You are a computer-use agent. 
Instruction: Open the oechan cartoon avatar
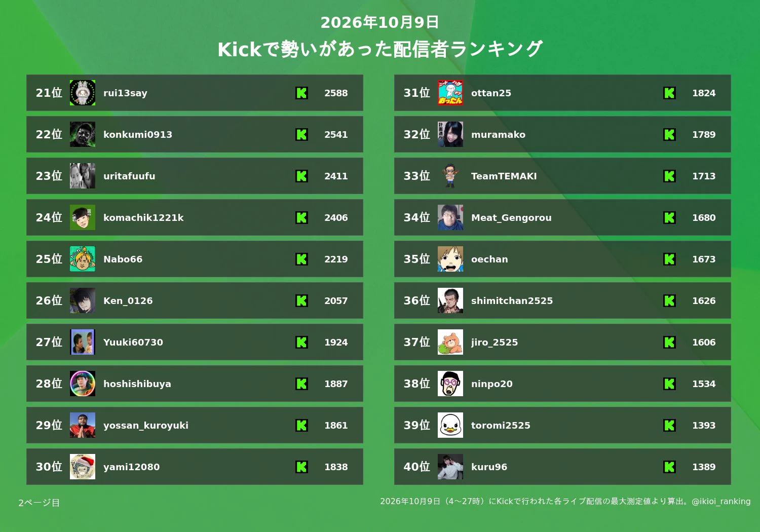coord(450,259)
